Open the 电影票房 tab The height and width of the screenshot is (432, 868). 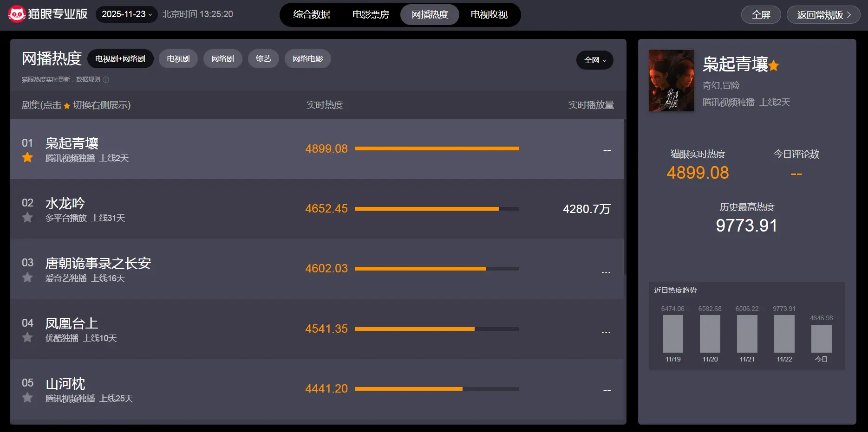pos(371,15)
